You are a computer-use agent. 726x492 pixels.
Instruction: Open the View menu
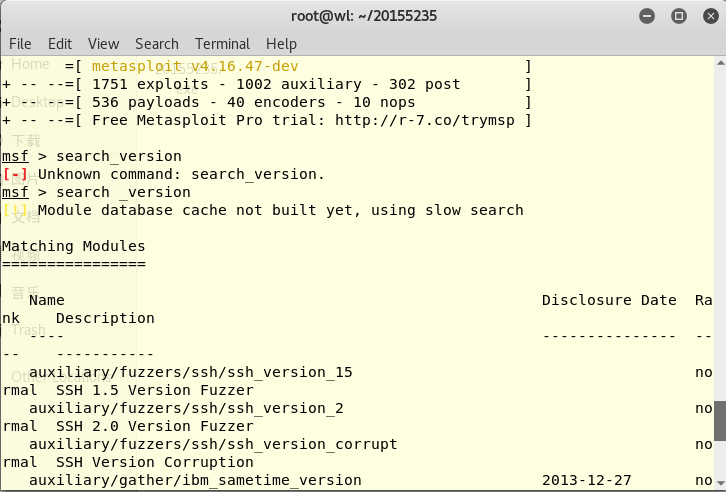(x=103, y=44)
